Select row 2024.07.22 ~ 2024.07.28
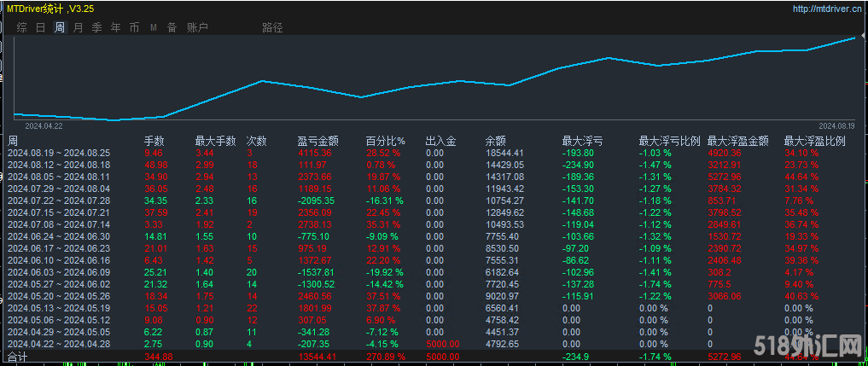The image size is (868, 366). coord(432,200)
